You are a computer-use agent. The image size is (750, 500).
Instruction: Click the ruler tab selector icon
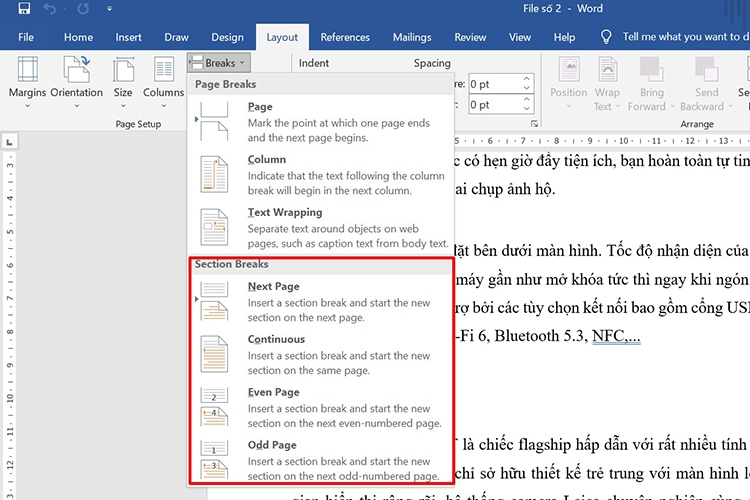click(10, 142)
